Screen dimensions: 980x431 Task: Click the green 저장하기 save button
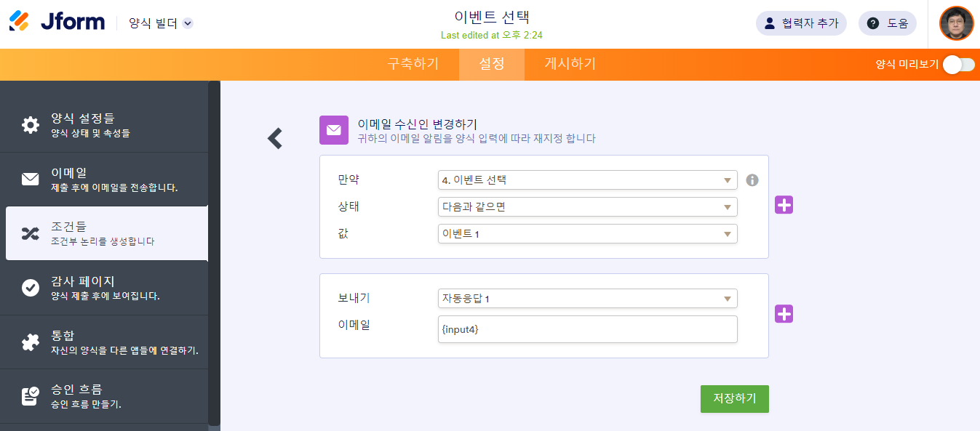(734, 399)
